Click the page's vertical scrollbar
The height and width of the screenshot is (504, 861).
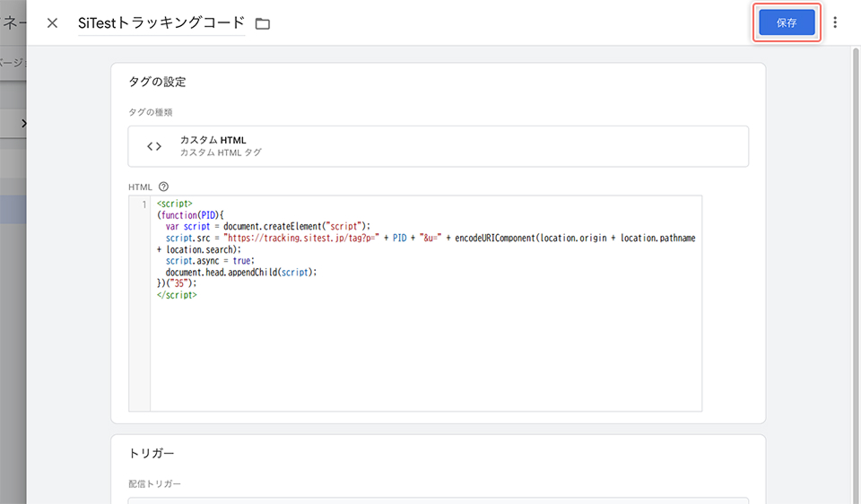click(856, 274)
